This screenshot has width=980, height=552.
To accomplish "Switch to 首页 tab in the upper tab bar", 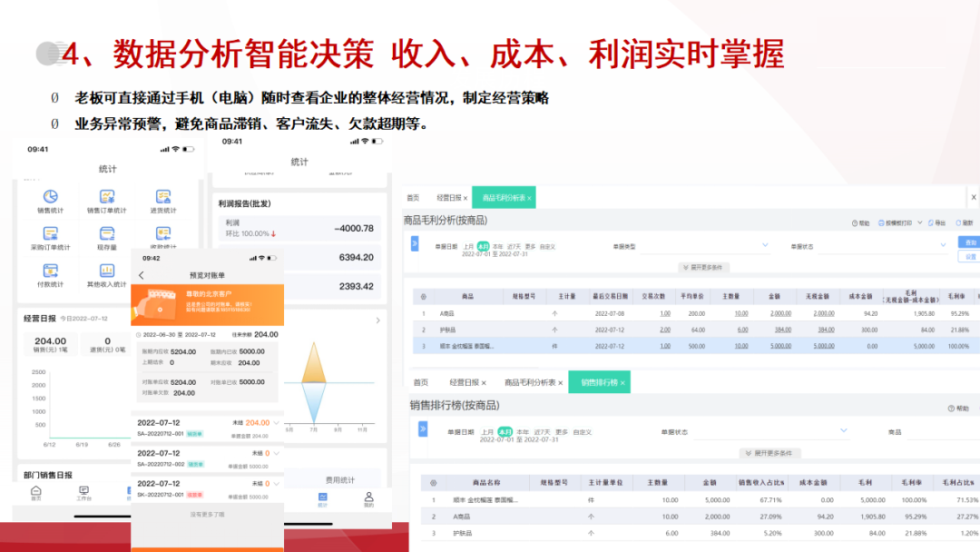I will click(x=413, y=198).
